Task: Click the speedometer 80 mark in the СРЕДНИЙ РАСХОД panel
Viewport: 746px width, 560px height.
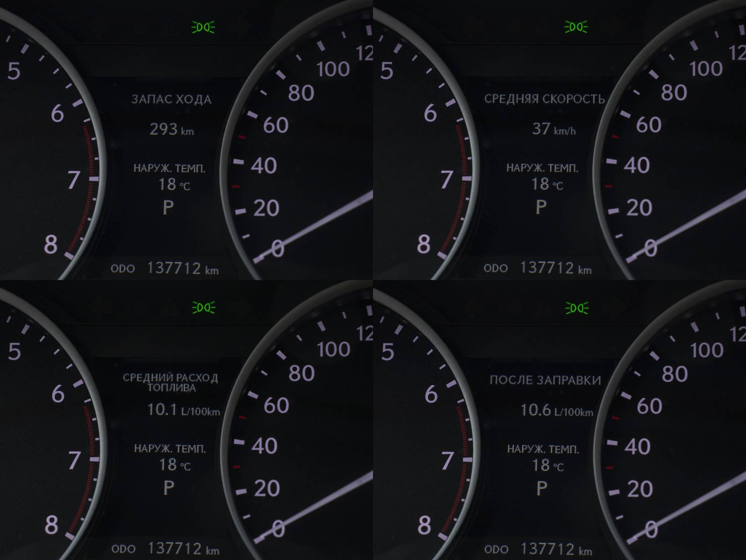Action: pos(301,374)
